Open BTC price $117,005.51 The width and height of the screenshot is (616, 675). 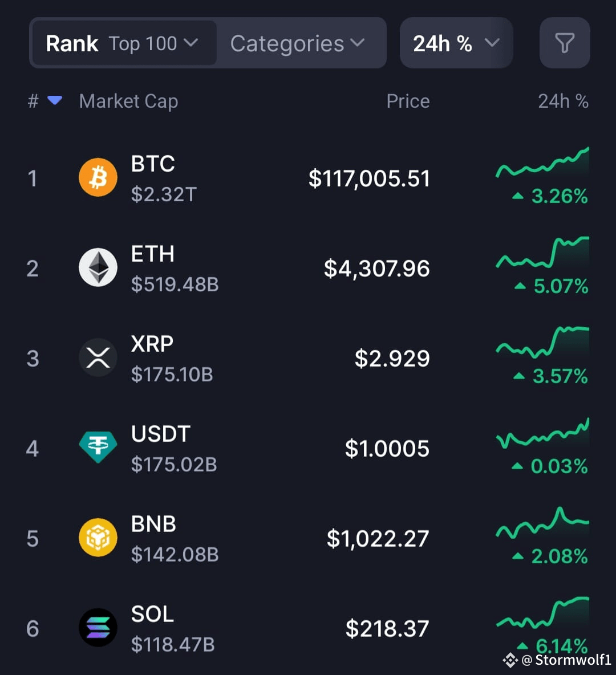(x=369, y=178)
